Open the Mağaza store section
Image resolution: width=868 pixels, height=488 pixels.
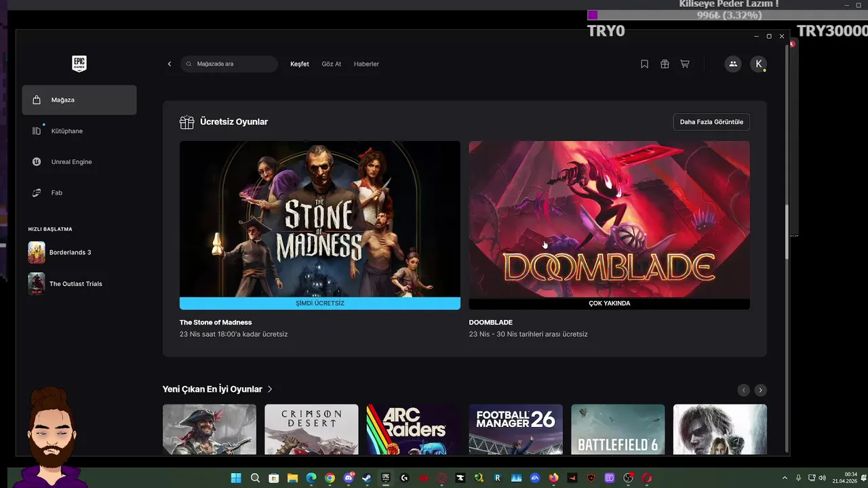pos(79,100)
